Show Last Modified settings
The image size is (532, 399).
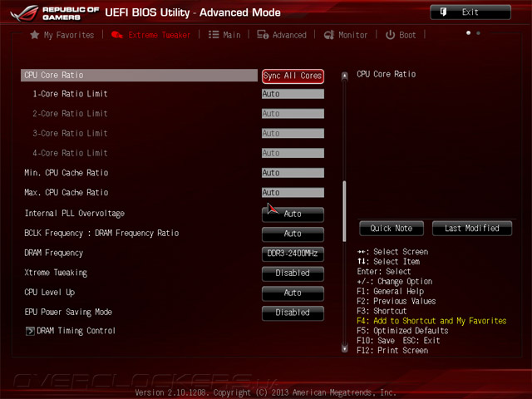[472, 229]
